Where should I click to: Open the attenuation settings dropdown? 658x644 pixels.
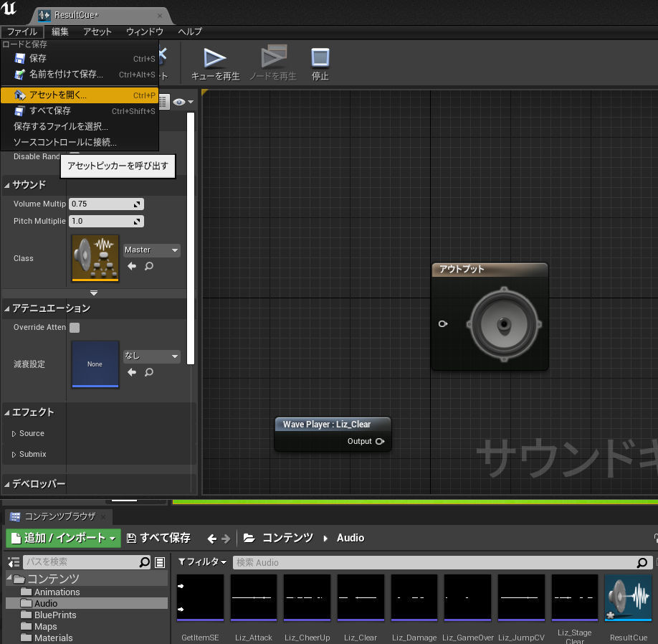point(151,356)
